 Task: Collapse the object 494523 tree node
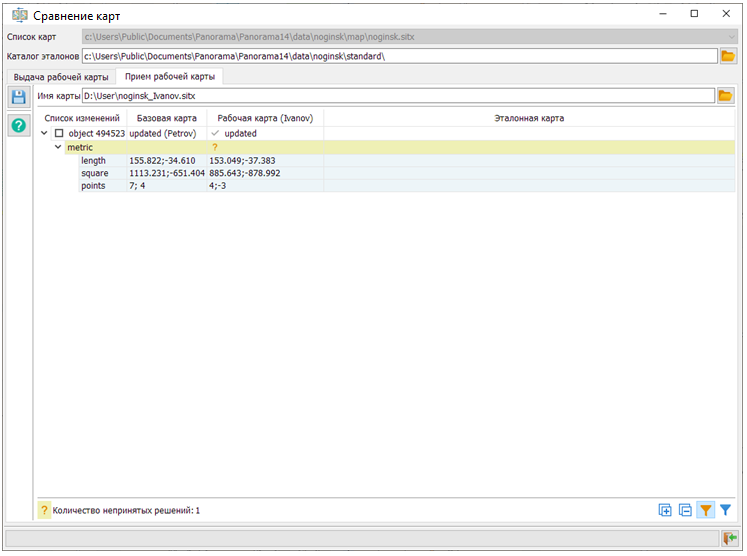click(x=44, y=133)
